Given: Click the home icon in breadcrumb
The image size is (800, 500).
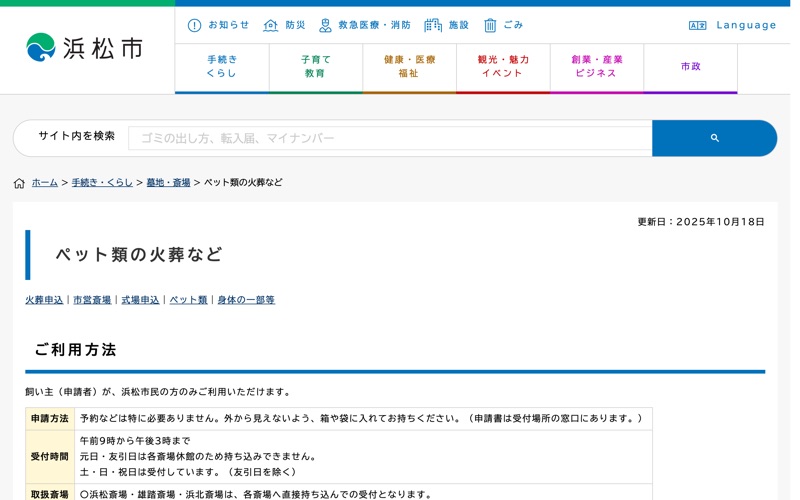Looking at the screenshot, I should point(19,183).
